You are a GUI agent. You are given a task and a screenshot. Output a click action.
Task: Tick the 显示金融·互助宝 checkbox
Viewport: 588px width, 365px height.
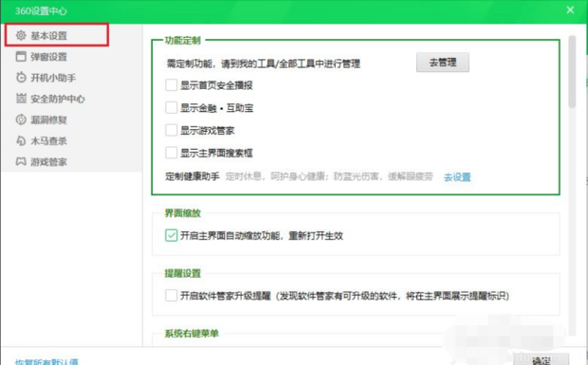tap(171, 107)
